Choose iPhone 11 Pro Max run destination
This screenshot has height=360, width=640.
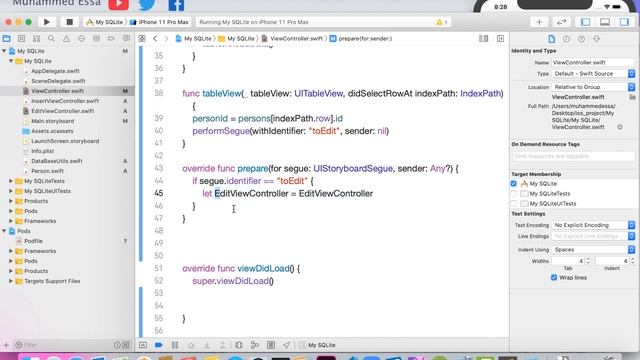tap(159, 22)
